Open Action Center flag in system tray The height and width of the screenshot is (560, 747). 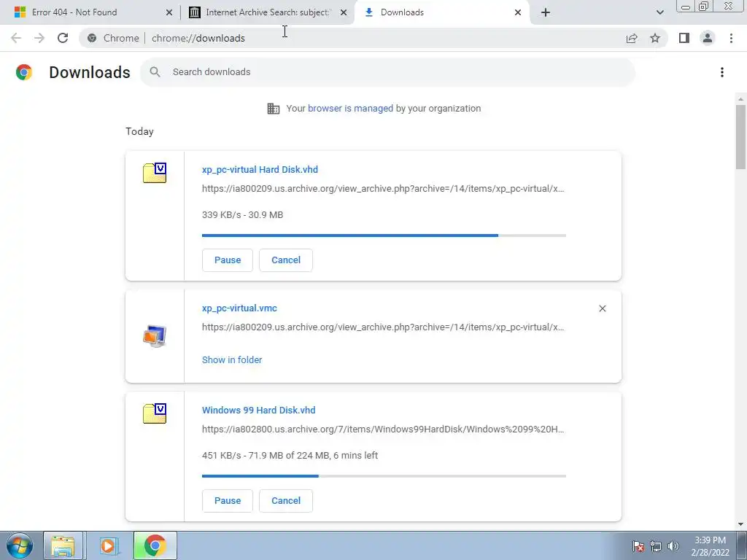click(638, 546)
